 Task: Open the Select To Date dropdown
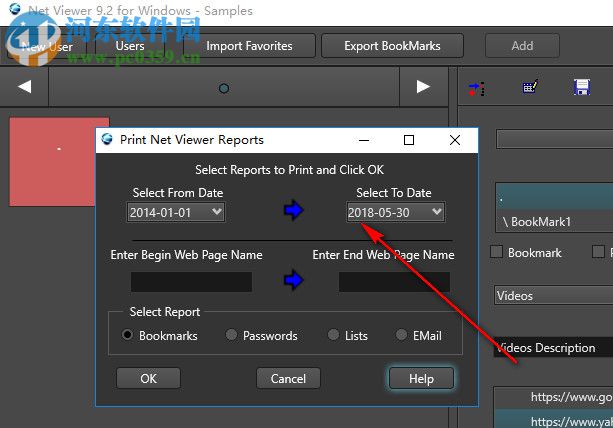tap(395, 212)
